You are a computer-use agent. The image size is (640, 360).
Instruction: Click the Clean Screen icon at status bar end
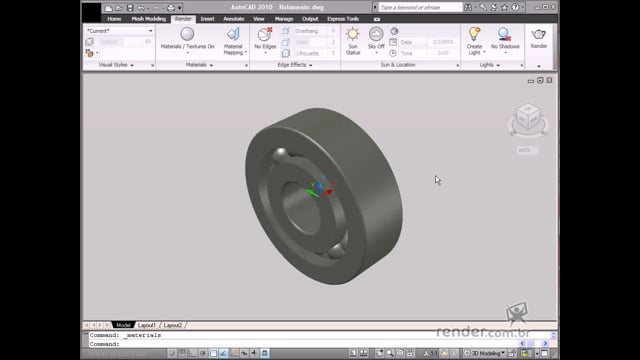544,353
